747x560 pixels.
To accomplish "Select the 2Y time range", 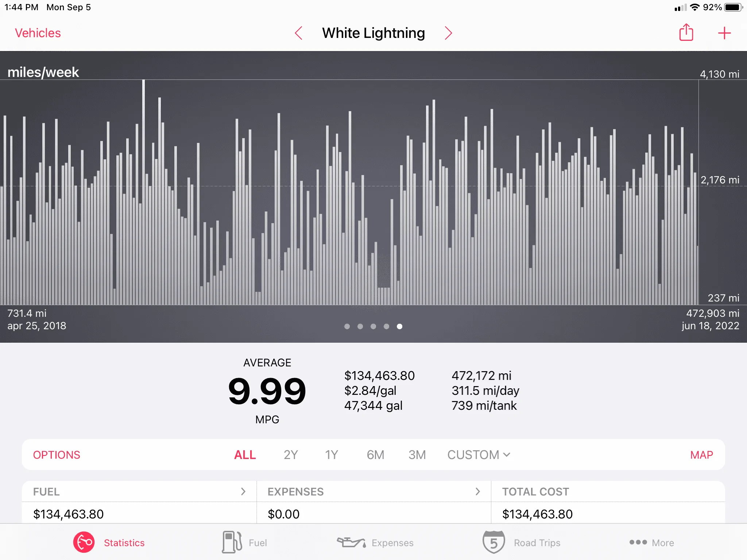I will pyautogui.click(x=291, y=455).
